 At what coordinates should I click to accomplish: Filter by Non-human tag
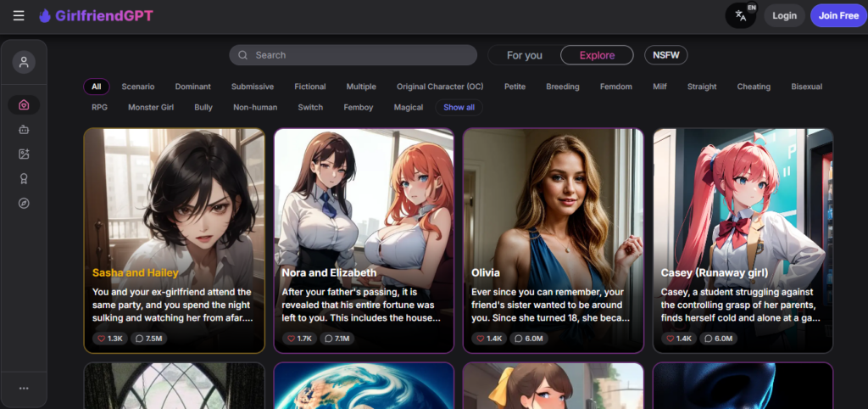click(255, 108)
